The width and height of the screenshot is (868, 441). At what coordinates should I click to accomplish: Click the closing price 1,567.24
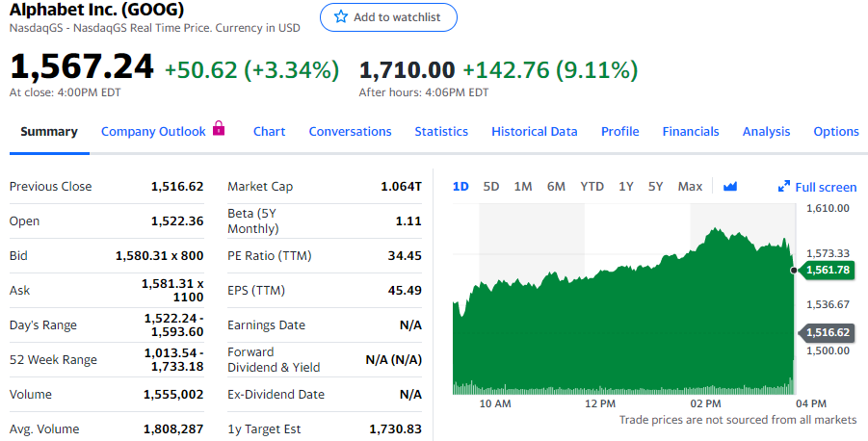pos(82,66)
